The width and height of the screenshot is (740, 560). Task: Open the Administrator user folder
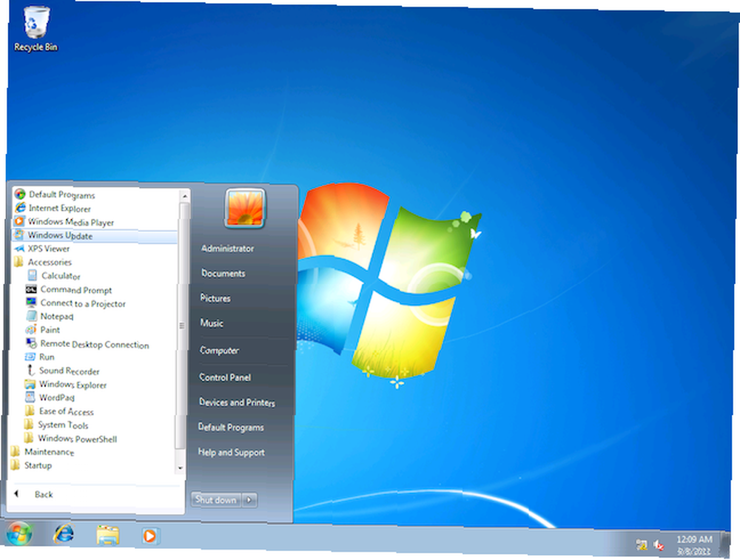227,249
